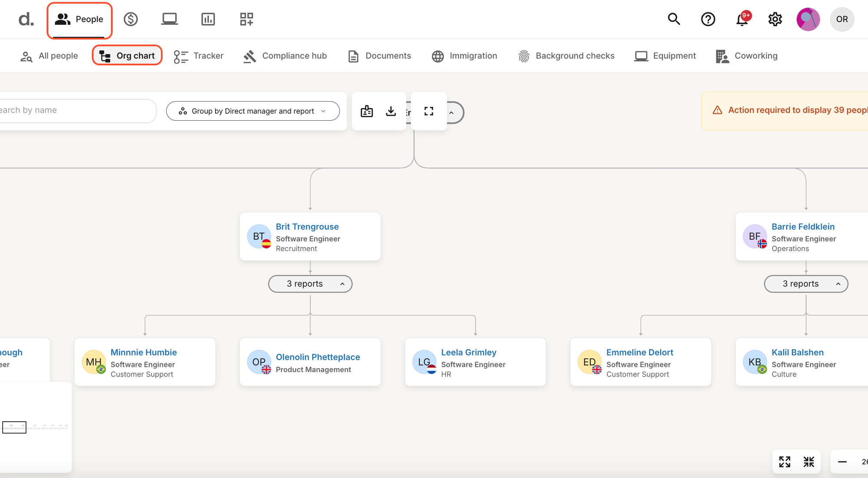Click the pink organization avatar
The width and height of the screenshot is (868, 478).
(x=808, y=19)
